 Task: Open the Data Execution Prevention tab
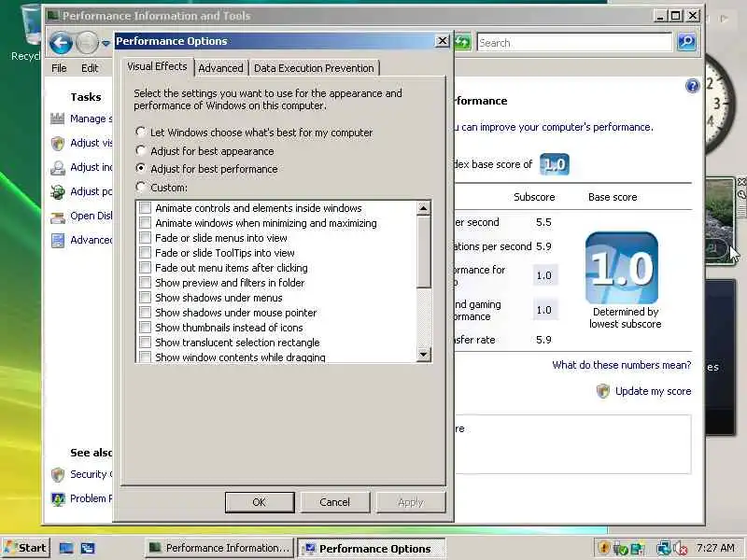coord(314,68)
